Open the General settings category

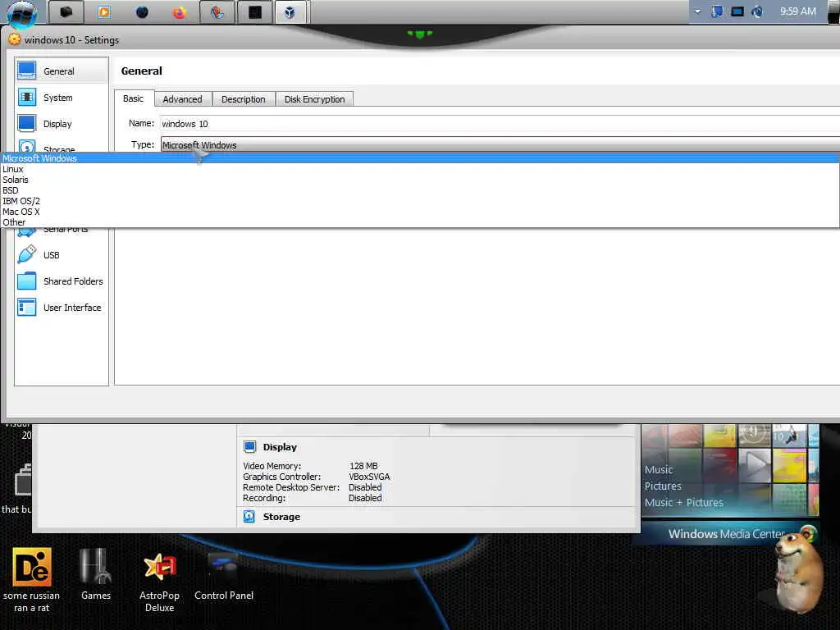click(61, 71)
